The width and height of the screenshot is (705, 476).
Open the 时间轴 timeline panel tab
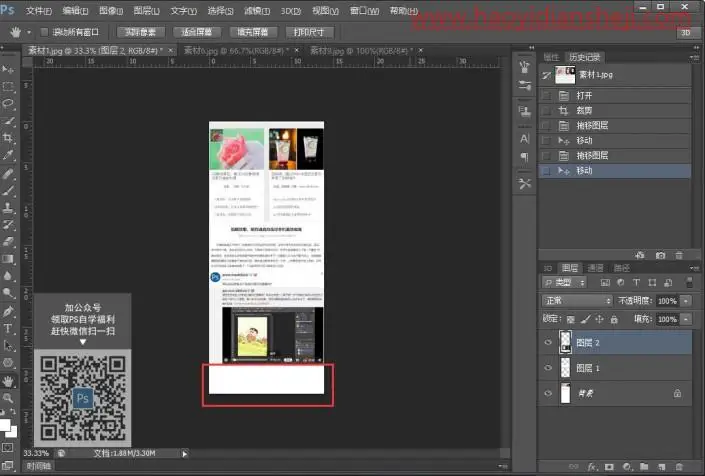(x=39, y=466)
